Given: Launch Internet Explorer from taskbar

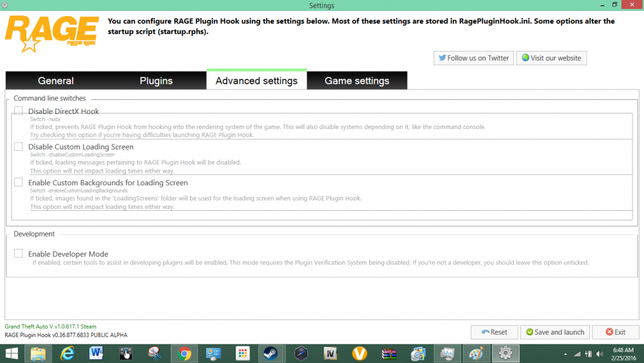Looking at the screenshot, I should coord(67,353).
